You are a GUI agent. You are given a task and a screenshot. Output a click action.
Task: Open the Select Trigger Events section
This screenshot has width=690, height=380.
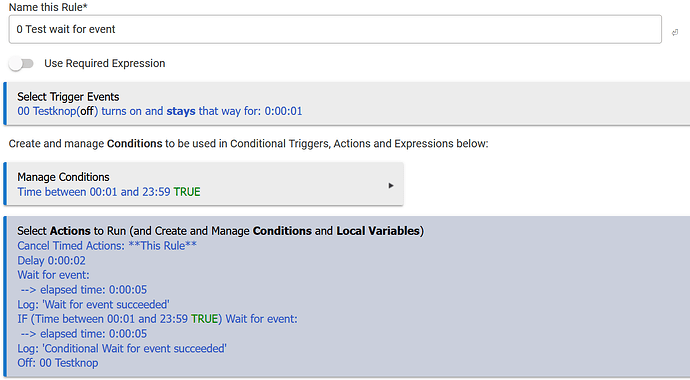click(x=347, y=104)
